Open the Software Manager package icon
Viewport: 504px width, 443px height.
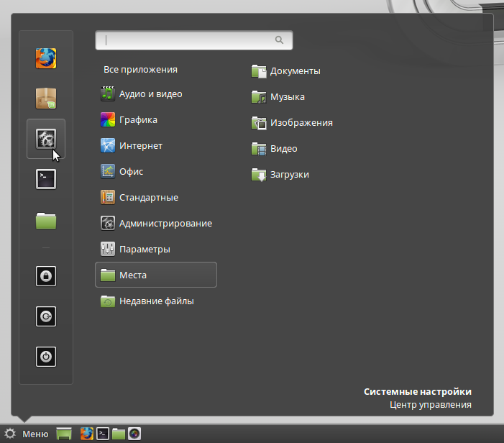[x=46, y=99]
